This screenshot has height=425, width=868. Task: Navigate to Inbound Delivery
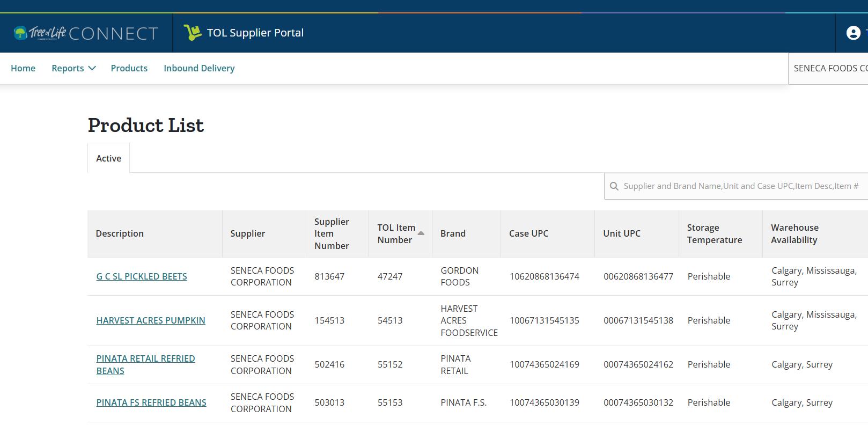tap(199, 68)
